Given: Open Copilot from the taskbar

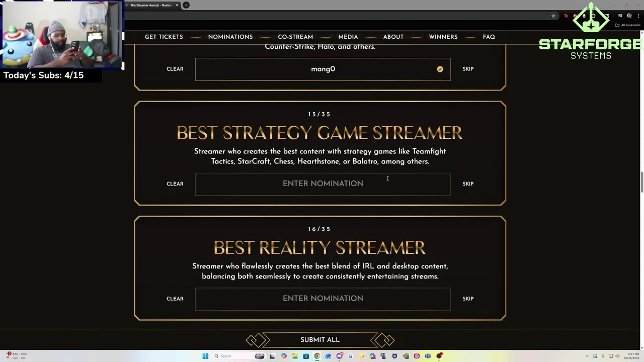Looking at the screenshot, I should 284,356.
